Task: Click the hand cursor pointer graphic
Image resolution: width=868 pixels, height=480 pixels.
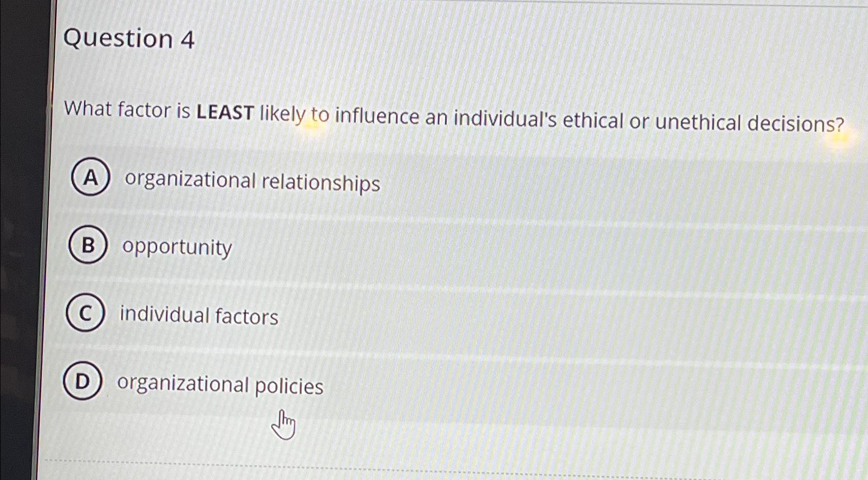Action: pyautogui.click(x=284, y=424)
